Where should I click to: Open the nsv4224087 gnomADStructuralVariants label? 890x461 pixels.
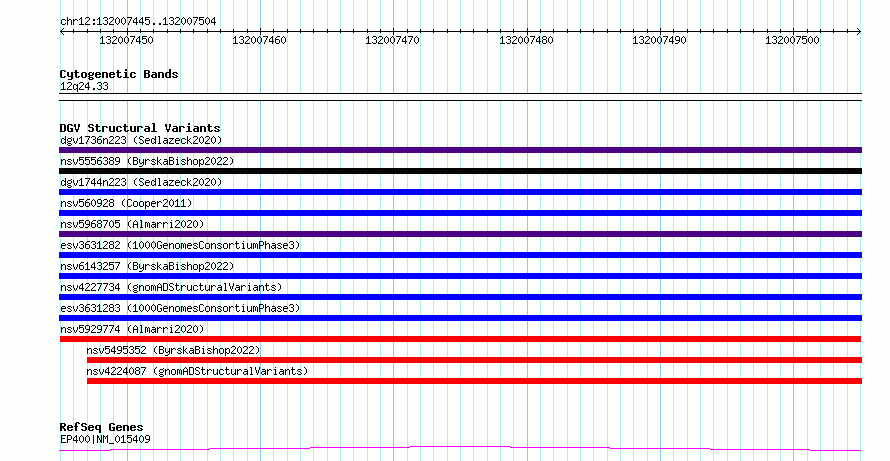pyautogui.click(x=198, y=371)
